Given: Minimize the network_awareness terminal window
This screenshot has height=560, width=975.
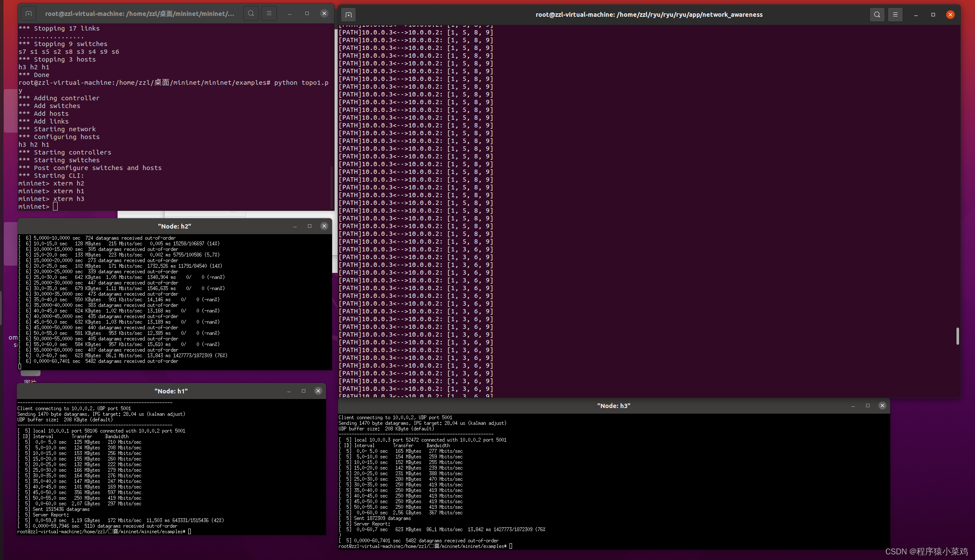Looking at the screenshot, I should [x=916, y=15].
